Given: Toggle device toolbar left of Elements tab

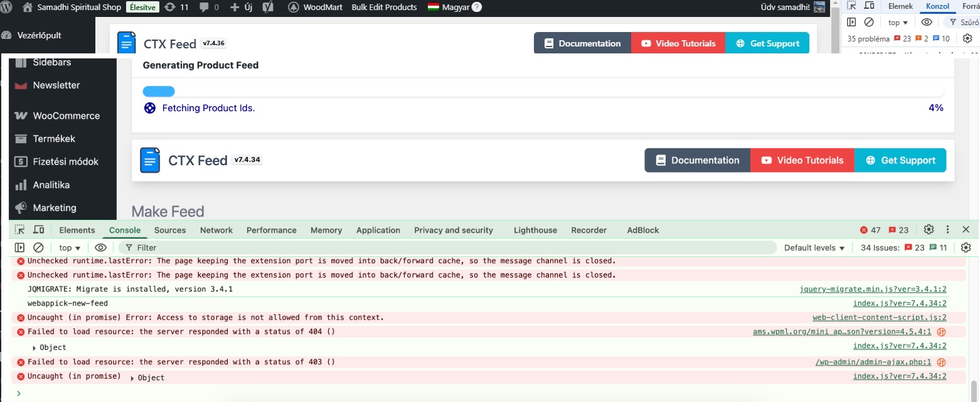Looking at the screenshot, I should coord(39,230).
